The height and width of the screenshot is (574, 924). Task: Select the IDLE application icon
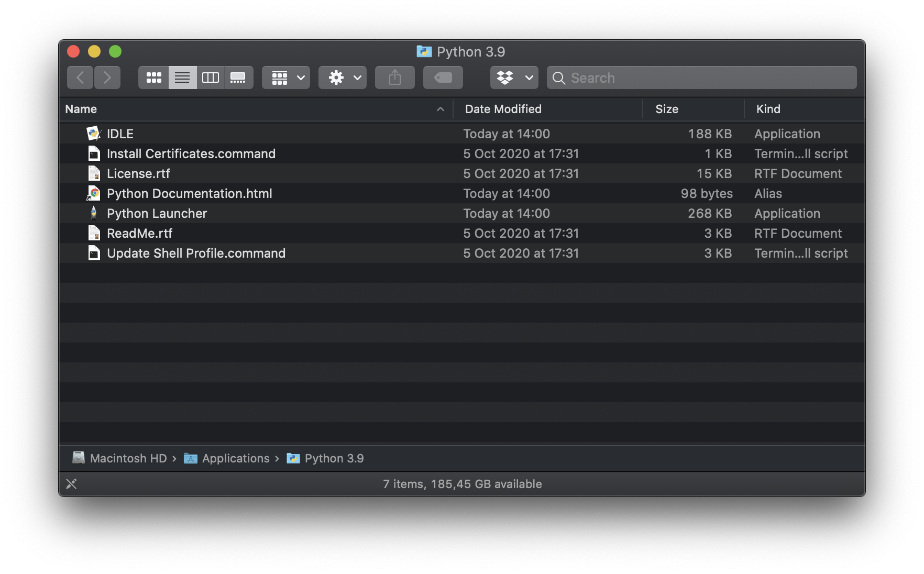(x=94, y=134)
